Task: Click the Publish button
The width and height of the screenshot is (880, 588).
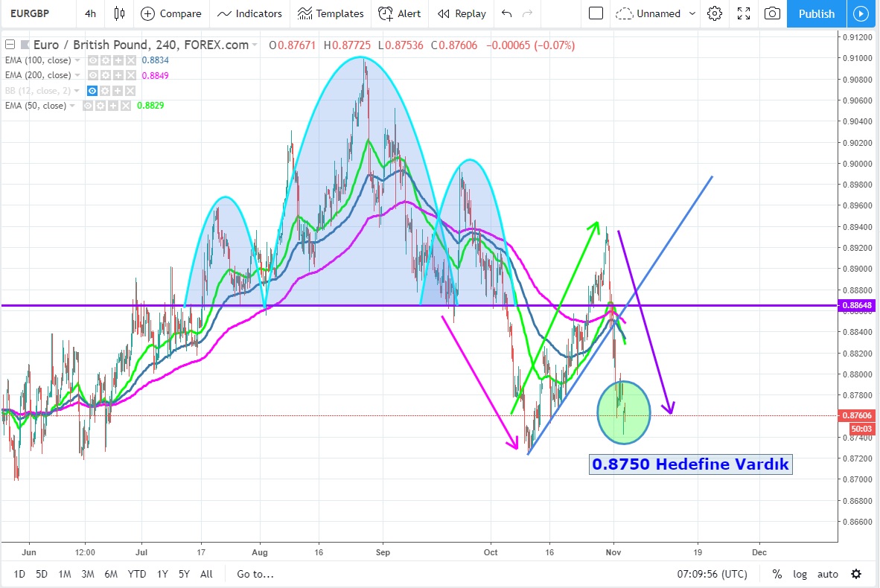Action: (x=816, y=13)
